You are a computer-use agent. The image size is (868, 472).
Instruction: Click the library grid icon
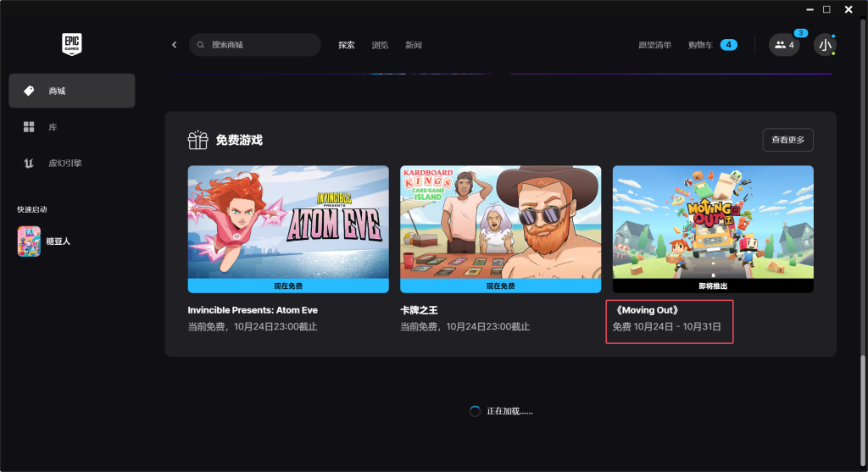pyautogui.click(x=29, y=127)
